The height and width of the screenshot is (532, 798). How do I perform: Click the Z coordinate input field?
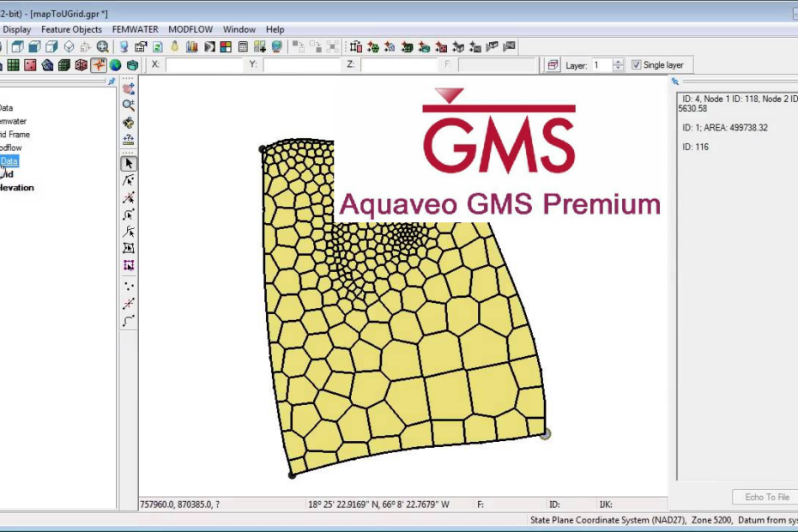(399, 65)
